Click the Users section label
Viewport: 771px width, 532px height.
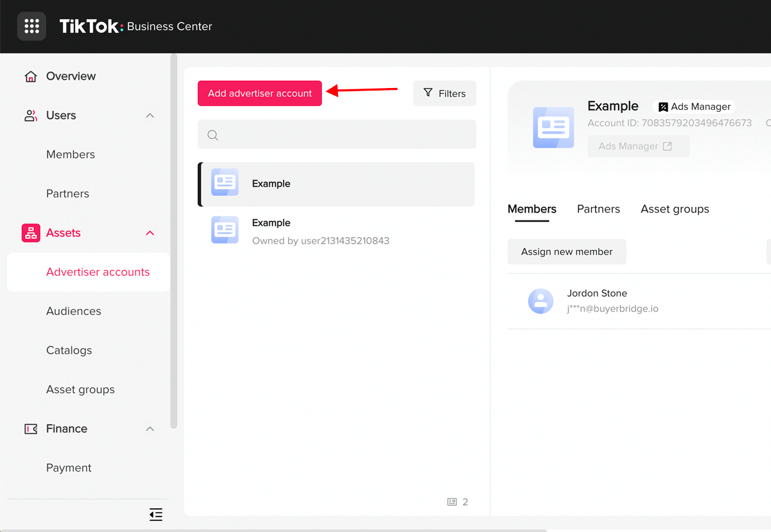tap(61, 116)
